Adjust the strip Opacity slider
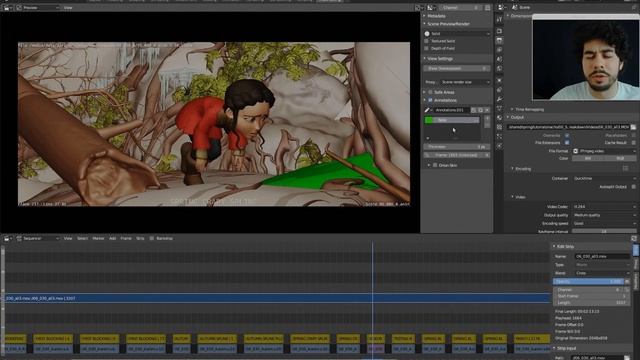The height and width of the screenshot is (360, 640). (588, 281)
